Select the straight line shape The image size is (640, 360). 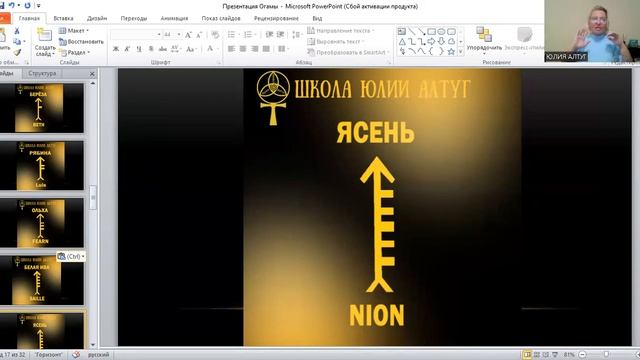[412, 31]
